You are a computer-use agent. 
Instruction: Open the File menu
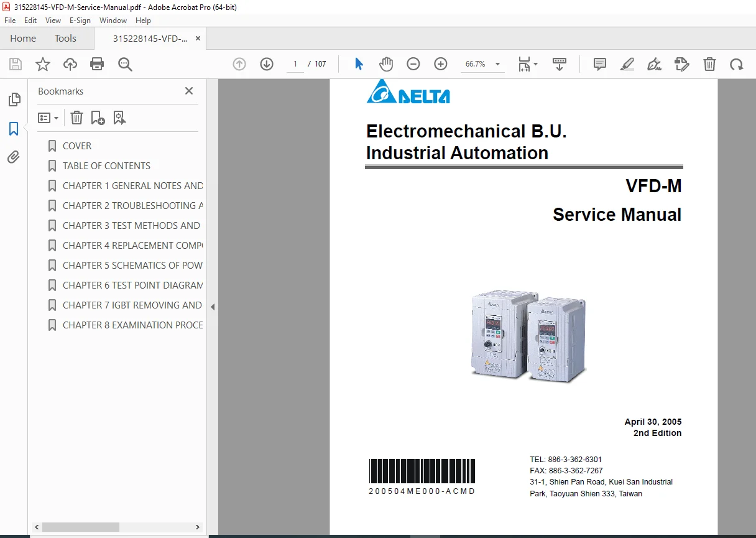coord(10,21)
